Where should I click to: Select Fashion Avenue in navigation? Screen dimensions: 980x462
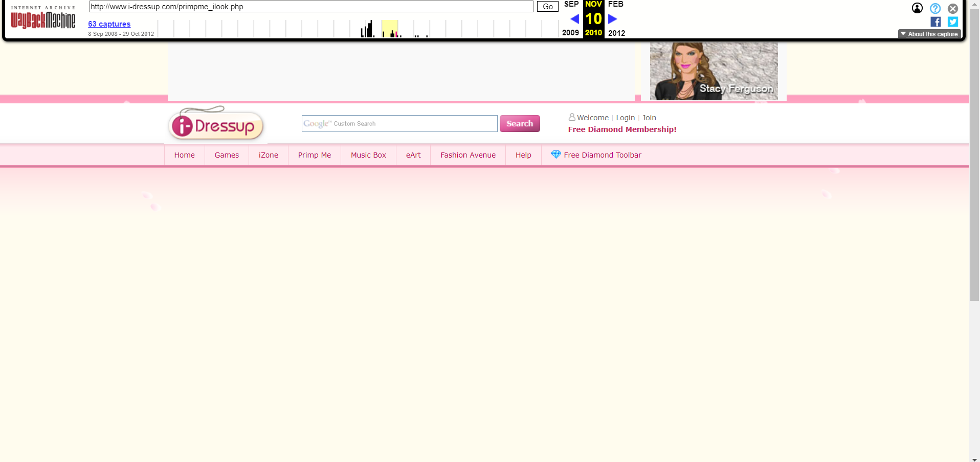(468, 155)
